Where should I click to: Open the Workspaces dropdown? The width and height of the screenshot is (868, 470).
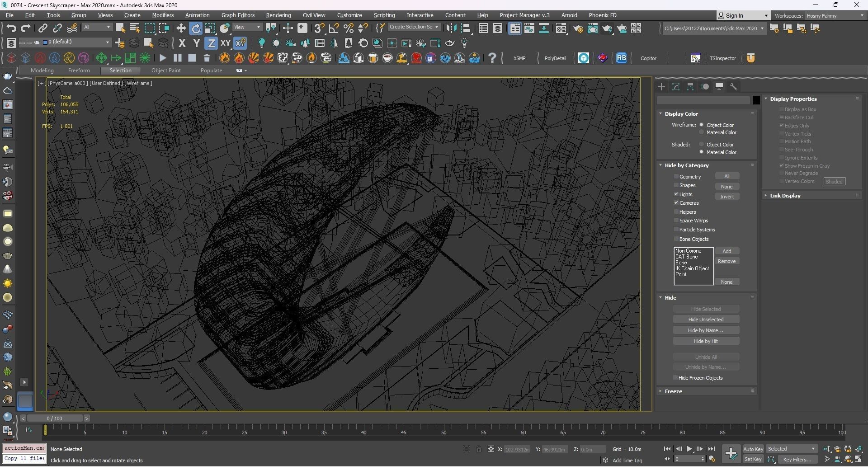[834, 15]
